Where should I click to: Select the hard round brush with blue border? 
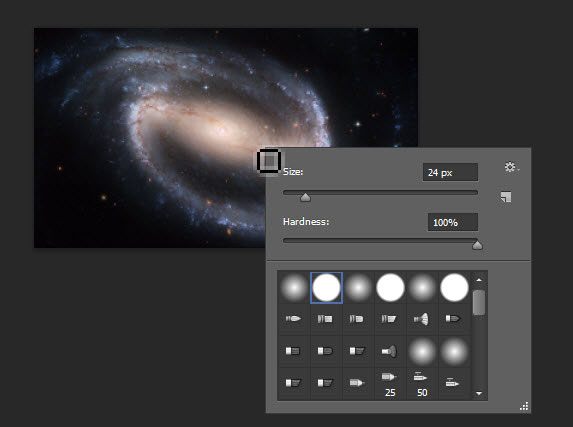(x=326, y=288)
